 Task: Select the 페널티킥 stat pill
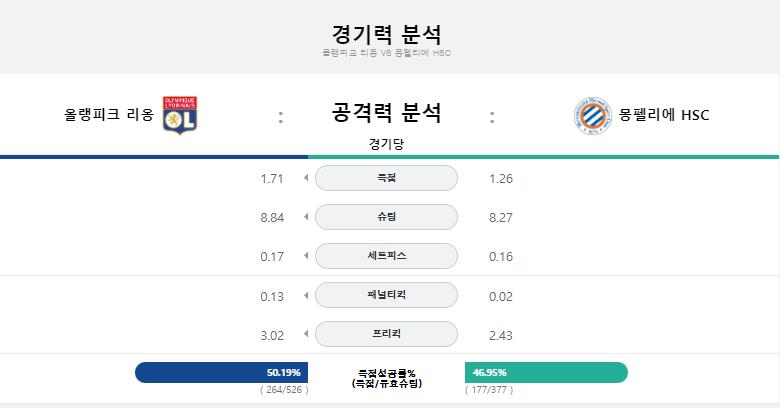387,295
